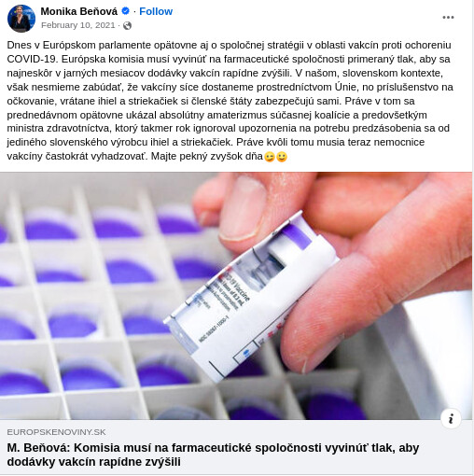This screenshot has height=476, width=474.
Task: Open the Monika Beňová profile name link
Action: tap(79, 11)
